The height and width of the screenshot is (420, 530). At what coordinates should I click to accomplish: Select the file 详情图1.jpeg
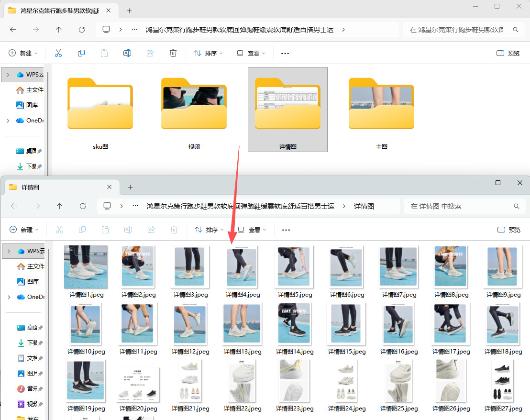(86, 272)
